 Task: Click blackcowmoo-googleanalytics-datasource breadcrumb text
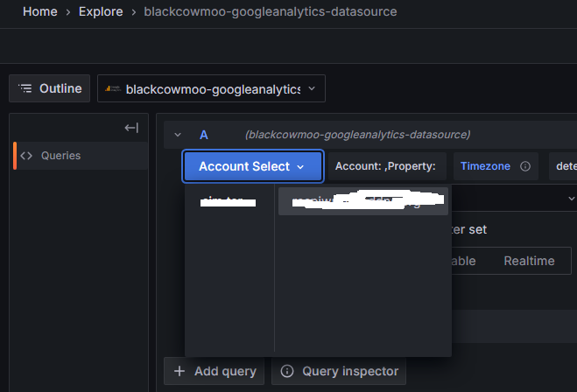point(271,11)
